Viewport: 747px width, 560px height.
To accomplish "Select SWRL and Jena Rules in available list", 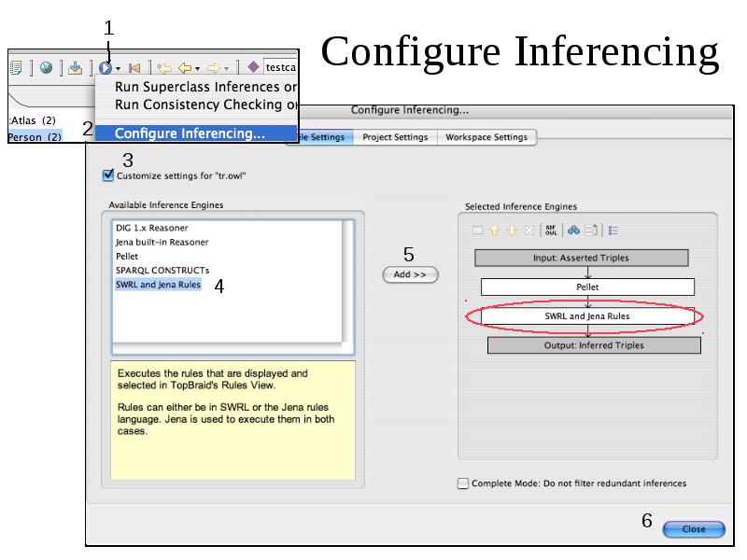I will (x=158, y=285).
